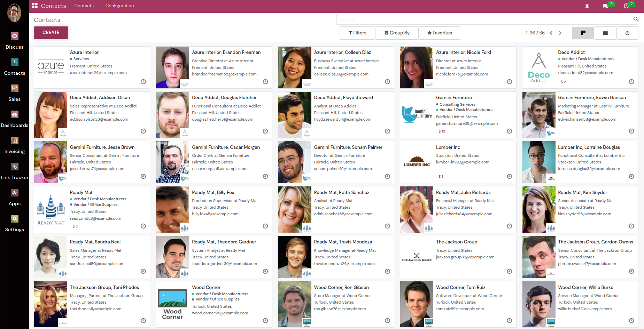Open the Dashboards app icon
The image size is (644, 329).
(14, 114)
